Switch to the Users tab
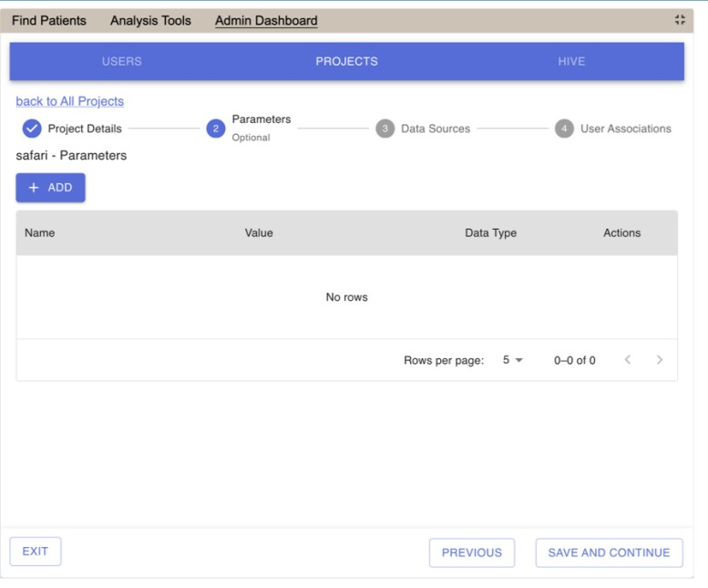Viewport: 708px width, 588px height. (122, 61)
